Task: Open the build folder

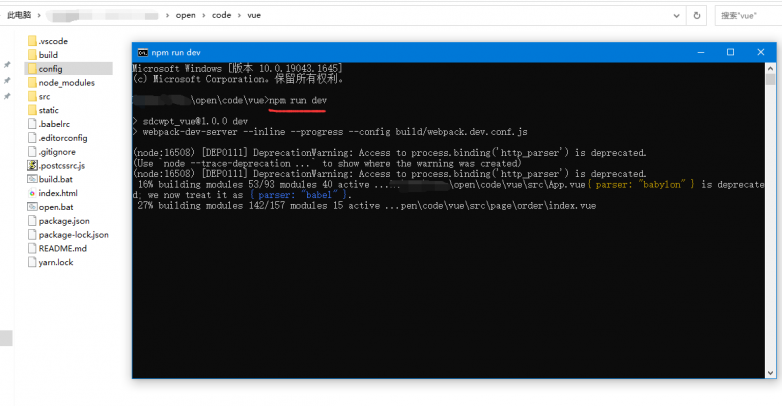Action: 48,55
